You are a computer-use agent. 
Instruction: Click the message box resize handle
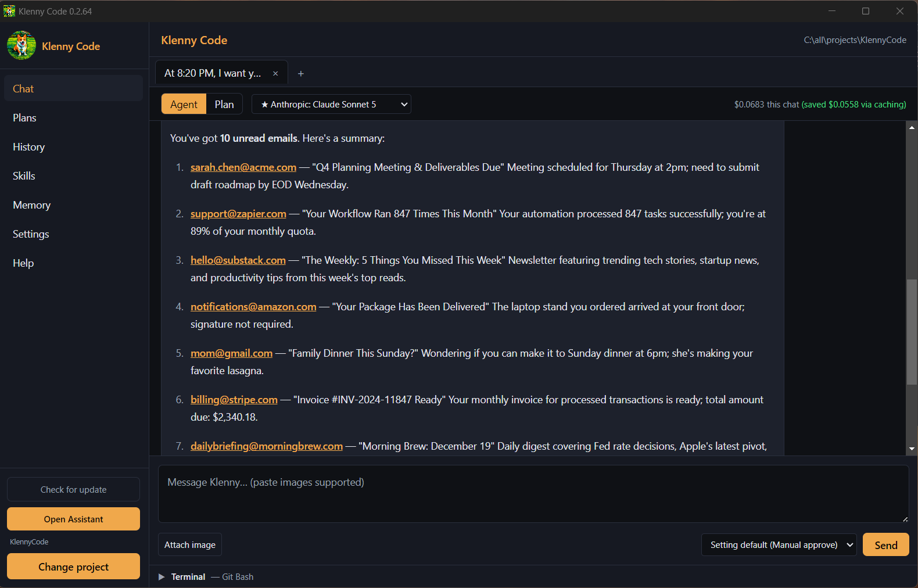click(905, 518)
